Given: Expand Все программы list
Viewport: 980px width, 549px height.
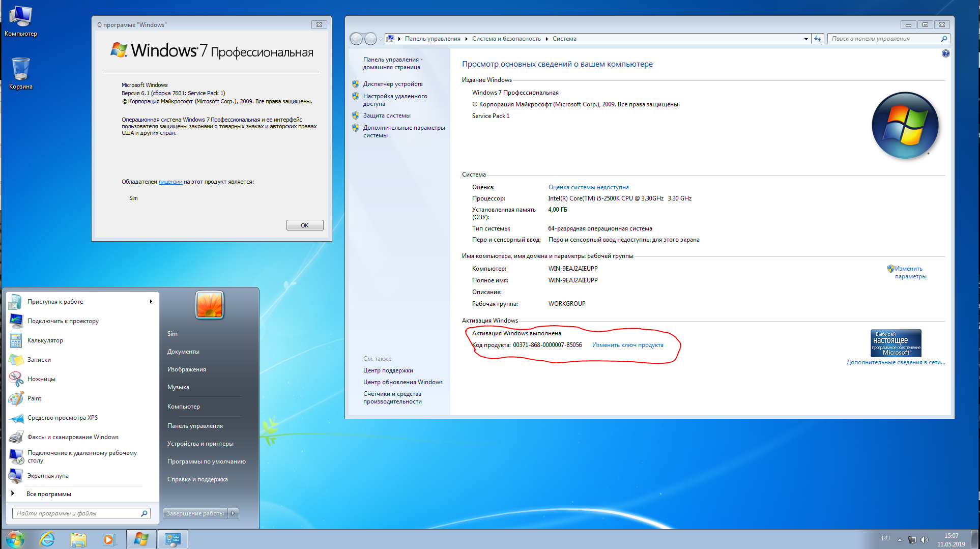Looking at the screenshot, I should tap(49, 494).
